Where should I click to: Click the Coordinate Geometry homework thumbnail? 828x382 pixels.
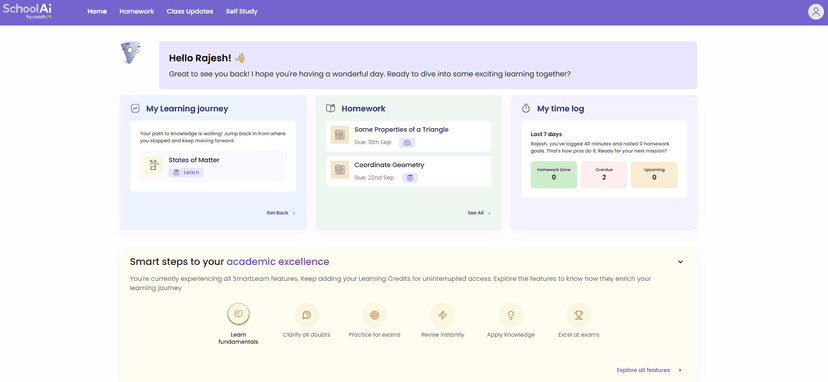[340, 170]
